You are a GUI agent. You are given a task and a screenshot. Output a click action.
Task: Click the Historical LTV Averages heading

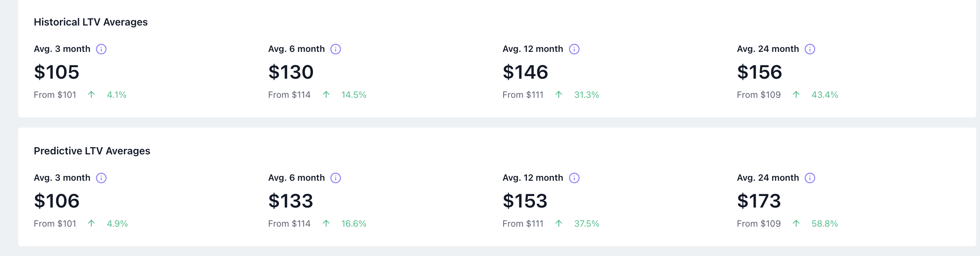(91, 22)
